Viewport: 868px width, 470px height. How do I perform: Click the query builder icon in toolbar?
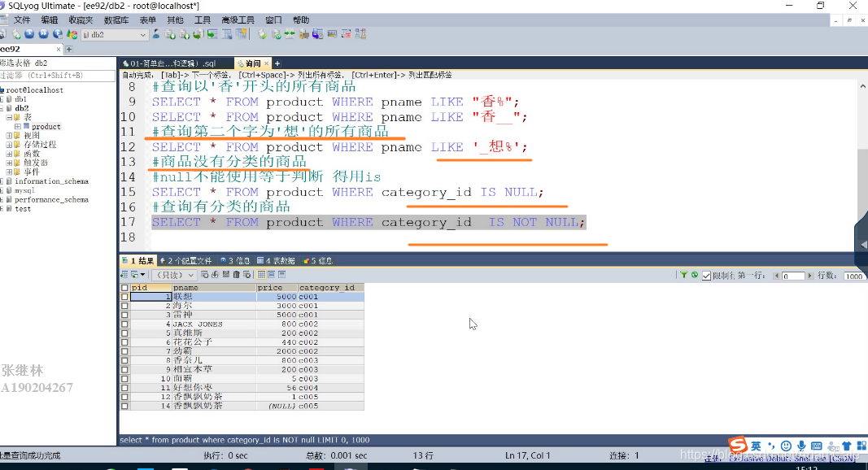[346, 34]
